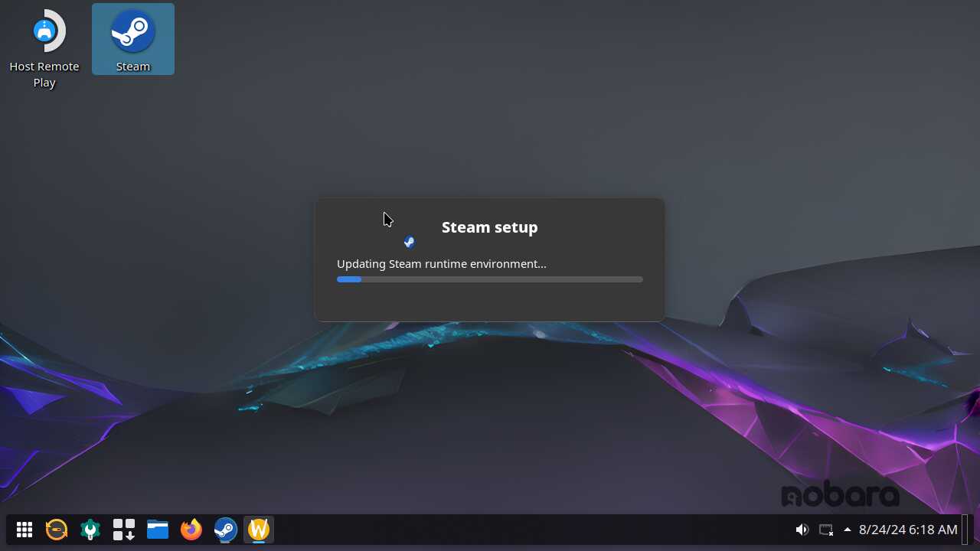Open the application launcher grid in the taskbar
This screenshot has width=980, height=551.
pyautogui.click(x=24, y=530)
